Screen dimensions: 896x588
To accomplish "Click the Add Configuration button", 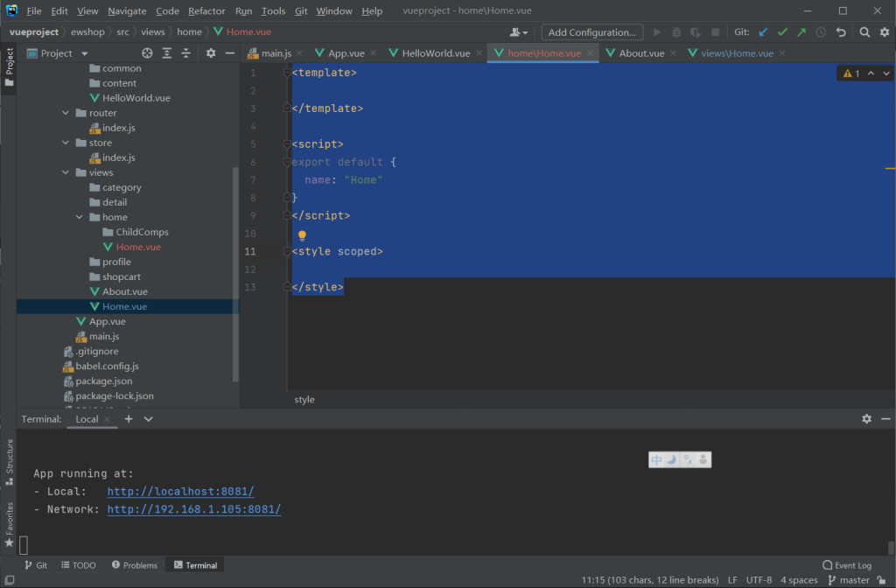I will coord(591,32).
